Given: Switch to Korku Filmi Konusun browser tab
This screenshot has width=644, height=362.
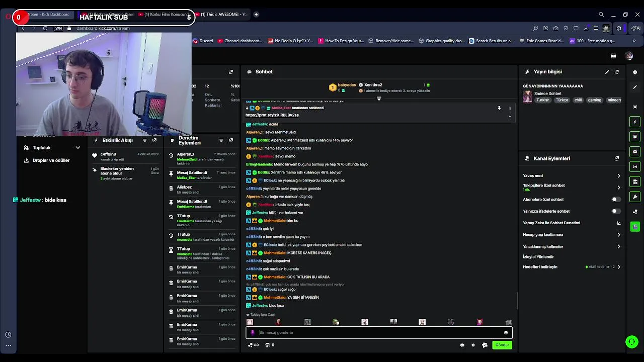Looking at the screenshot, I should (165, 15).
